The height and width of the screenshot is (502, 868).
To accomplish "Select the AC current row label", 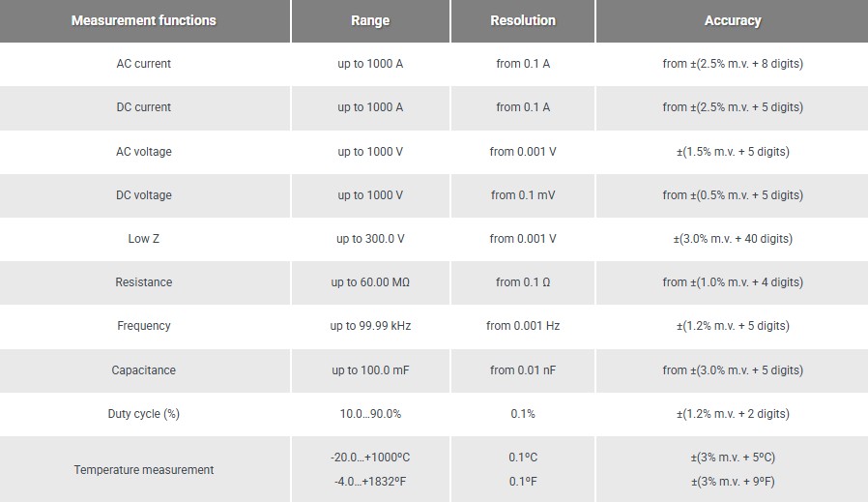I will point(144,64).
